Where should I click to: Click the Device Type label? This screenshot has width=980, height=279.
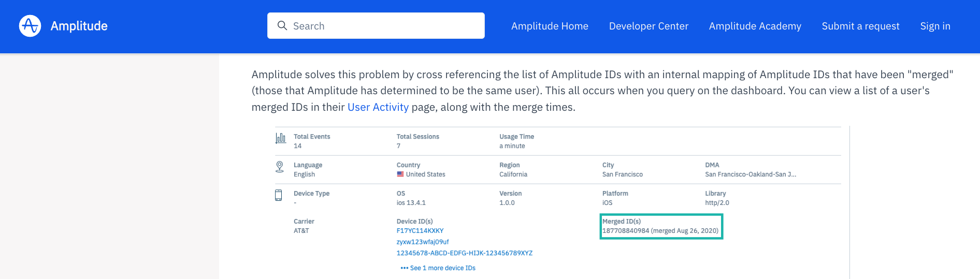coord(312,194)
